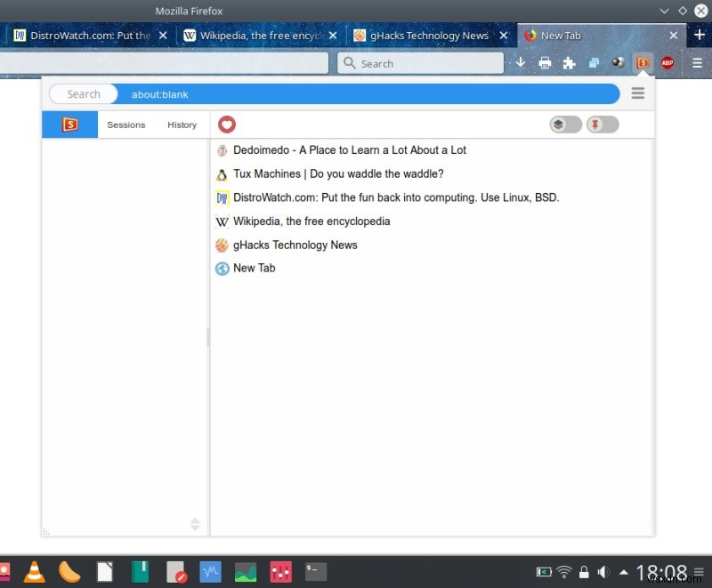712x588 pixels.
Task: Switch to the History tab
Action: tap(182, 125)
